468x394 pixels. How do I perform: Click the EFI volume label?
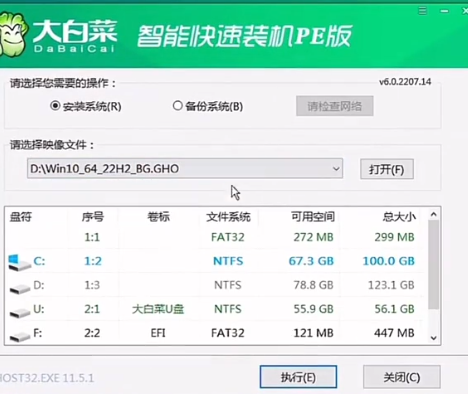pyautogui.click(x=158, y=333)
